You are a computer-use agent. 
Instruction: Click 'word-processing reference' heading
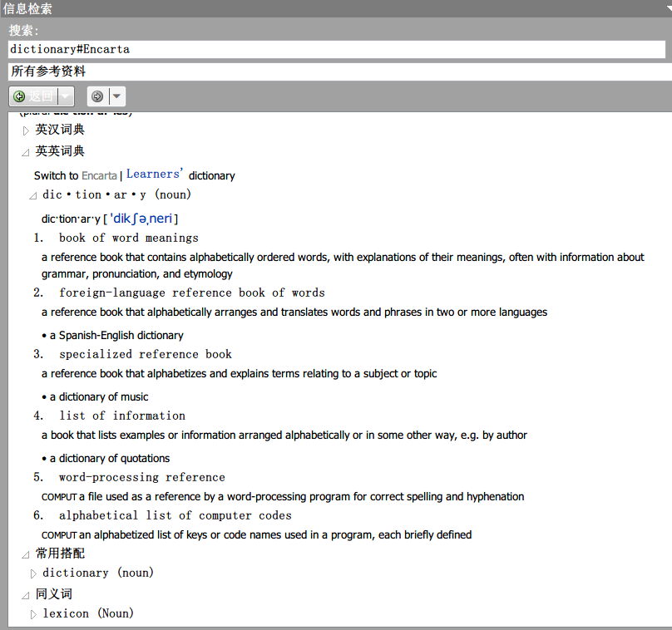pos(142,478)
